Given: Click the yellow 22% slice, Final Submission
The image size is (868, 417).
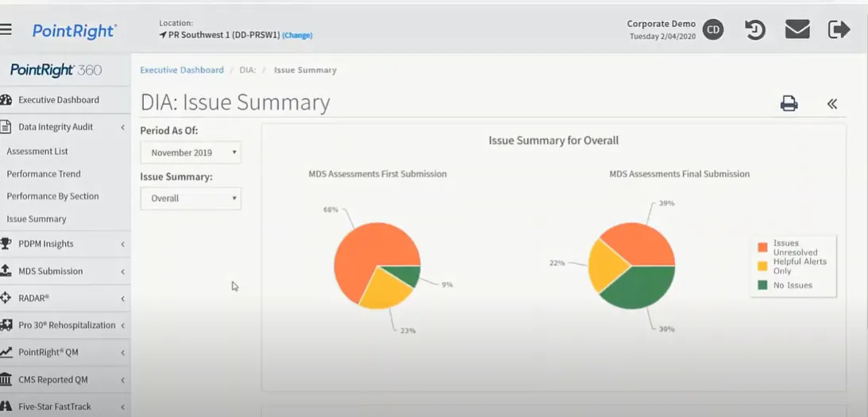Looking at the screenshot, I should pyautogui.click(x=606, y=267).
